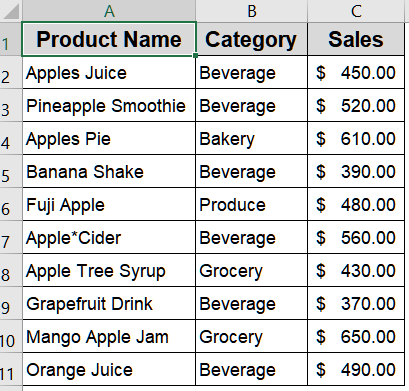Select the Pineapple Smoothie cell

[x=109, y=105]
